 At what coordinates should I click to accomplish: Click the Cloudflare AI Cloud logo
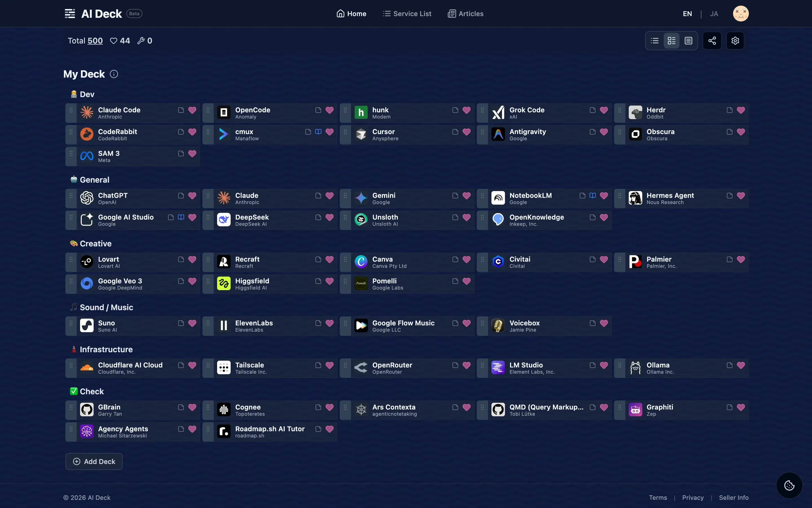87,367
